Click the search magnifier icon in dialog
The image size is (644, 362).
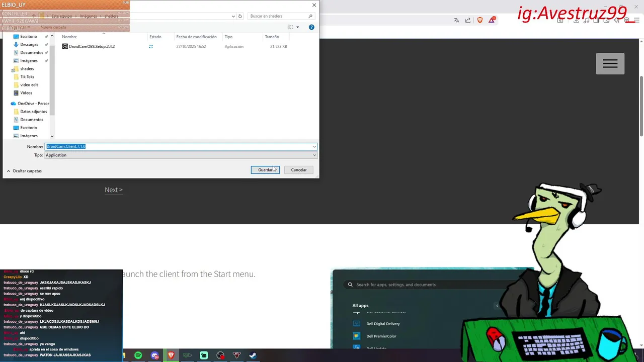310,16
